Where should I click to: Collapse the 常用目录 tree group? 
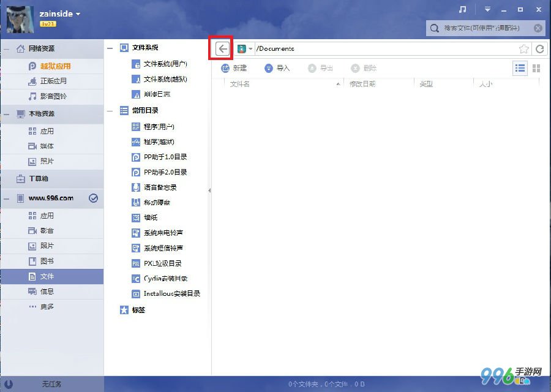[x=110, y=111]
